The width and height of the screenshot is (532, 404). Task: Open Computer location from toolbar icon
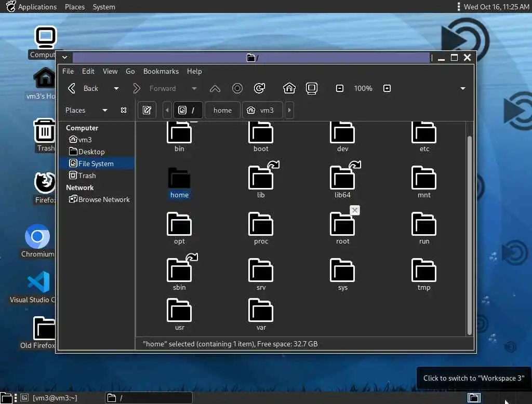(x=312, y=88)
